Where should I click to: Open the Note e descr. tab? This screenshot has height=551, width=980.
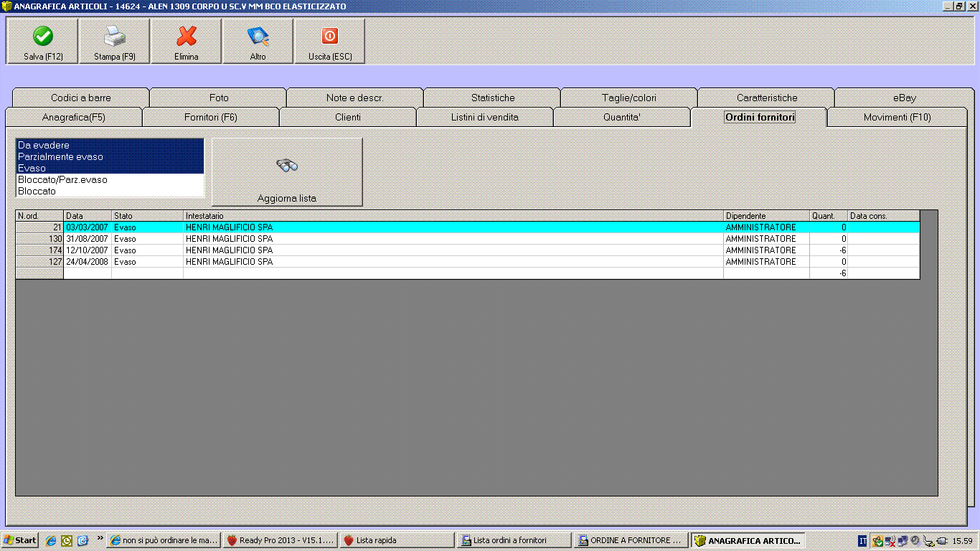pos(355,98)
